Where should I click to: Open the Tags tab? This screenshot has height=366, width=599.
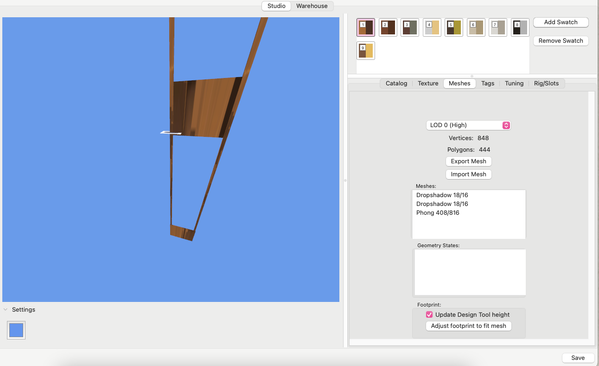[487, 83]
